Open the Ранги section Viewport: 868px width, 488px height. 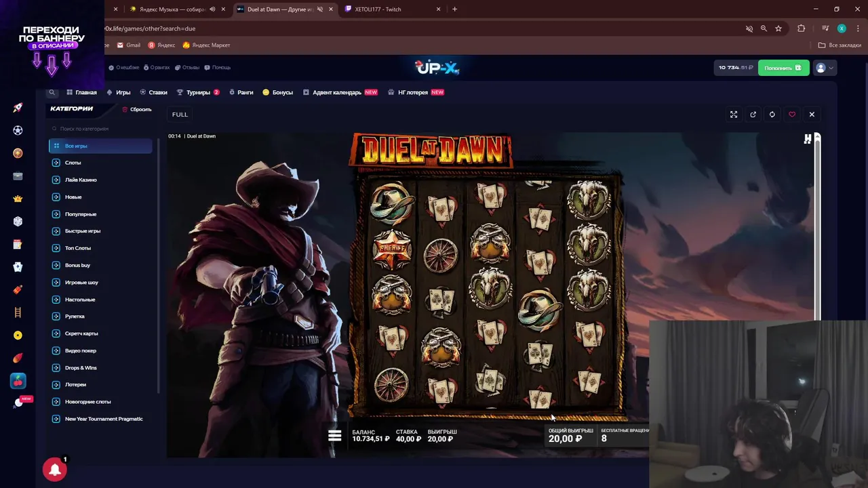coord(241,92)
